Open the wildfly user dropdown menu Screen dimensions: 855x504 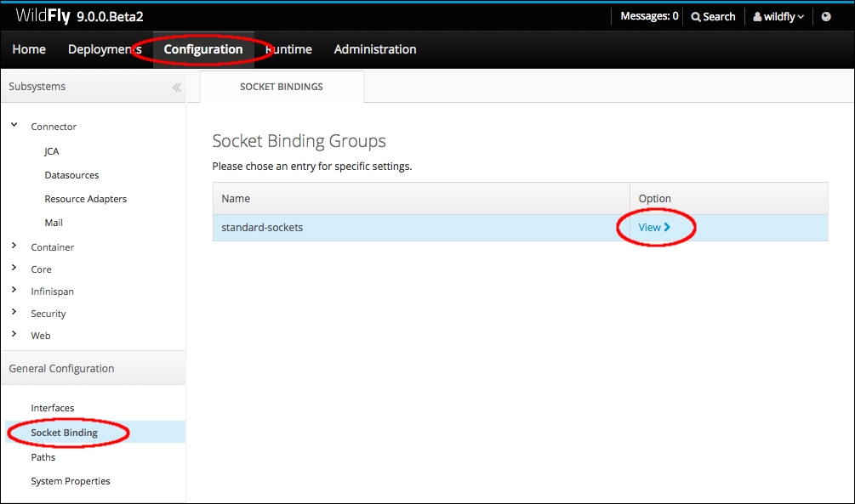pyautogui.click(x=778, y=16)
